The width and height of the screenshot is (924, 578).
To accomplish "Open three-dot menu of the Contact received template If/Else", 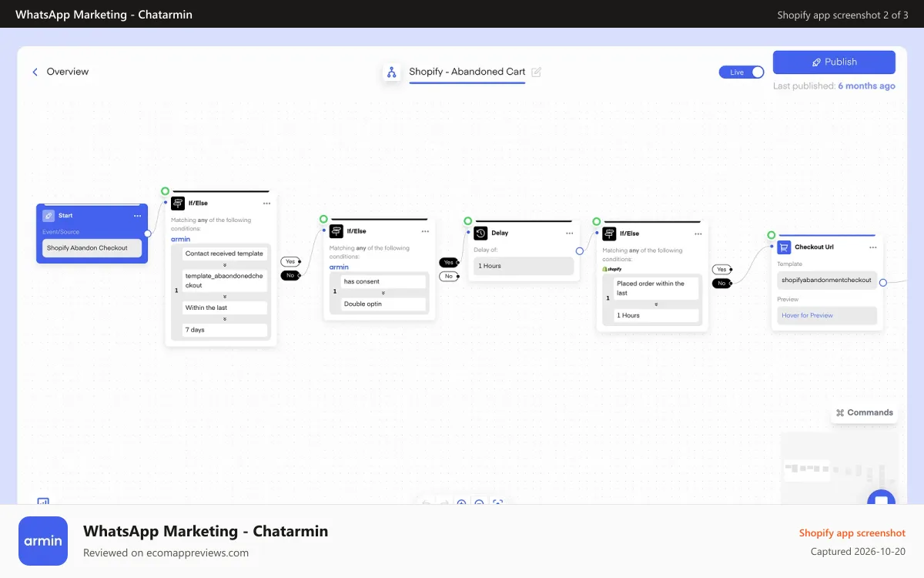I will point(266,203).
